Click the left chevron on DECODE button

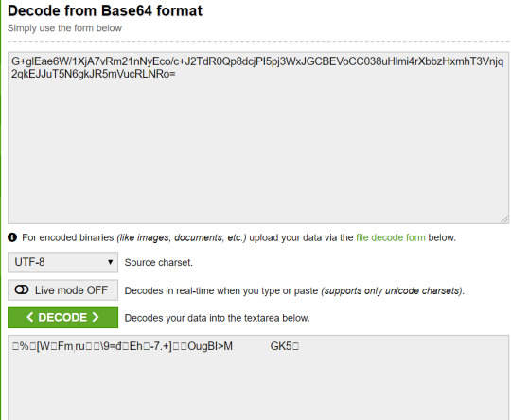pyautogui.click(x=30, y=317)
